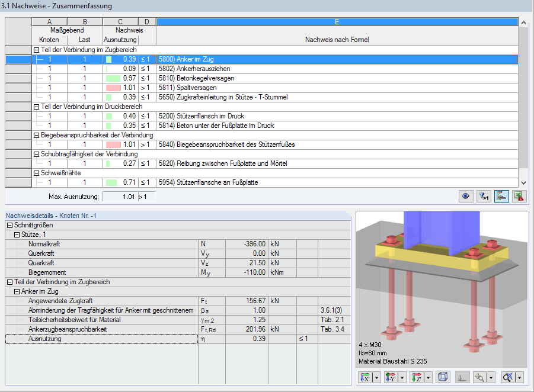Select row '5802) Ankerherausziehen'
The width and height of the screenshot is (534, 392).
point(275,69)
